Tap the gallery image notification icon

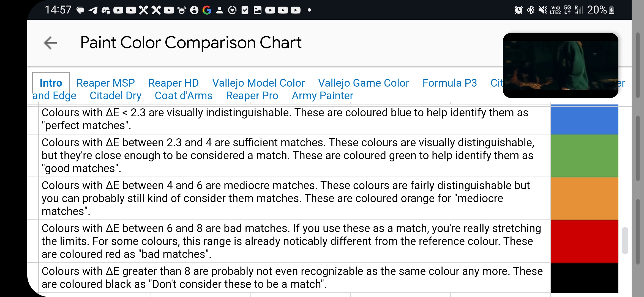pyautogui.click(x=258, y=10)
